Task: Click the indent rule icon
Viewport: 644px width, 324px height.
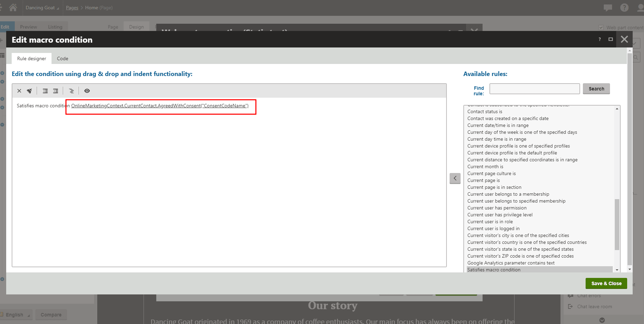Action: 56,91
